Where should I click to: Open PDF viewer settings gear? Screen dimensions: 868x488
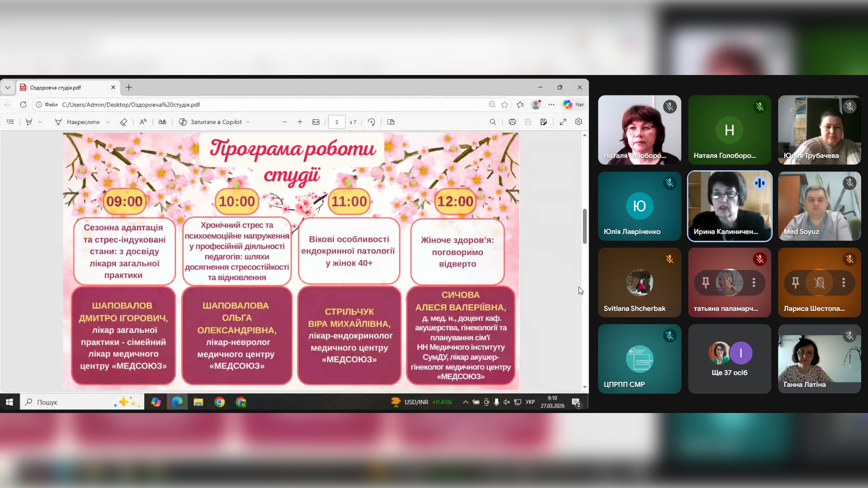tap(579, 122)
